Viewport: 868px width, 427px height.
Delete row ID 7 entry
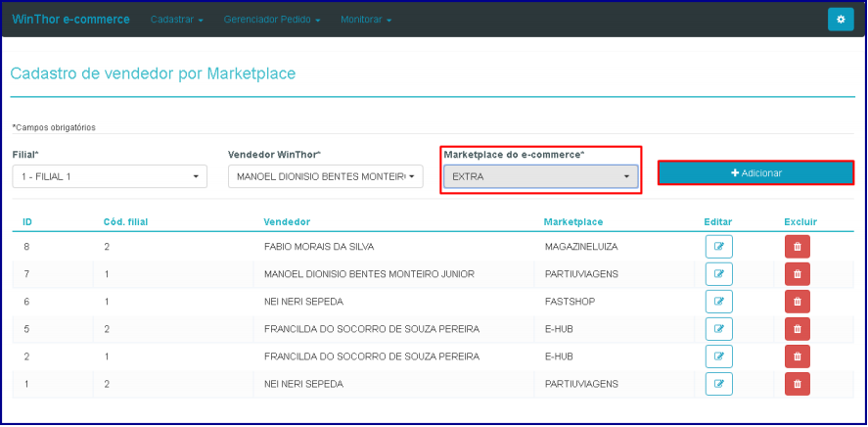(798, 274)
